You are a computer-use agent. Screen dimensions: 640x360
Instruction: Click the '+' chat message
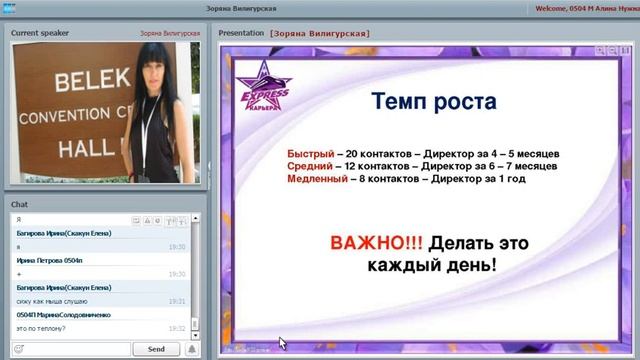coord(19,274)
